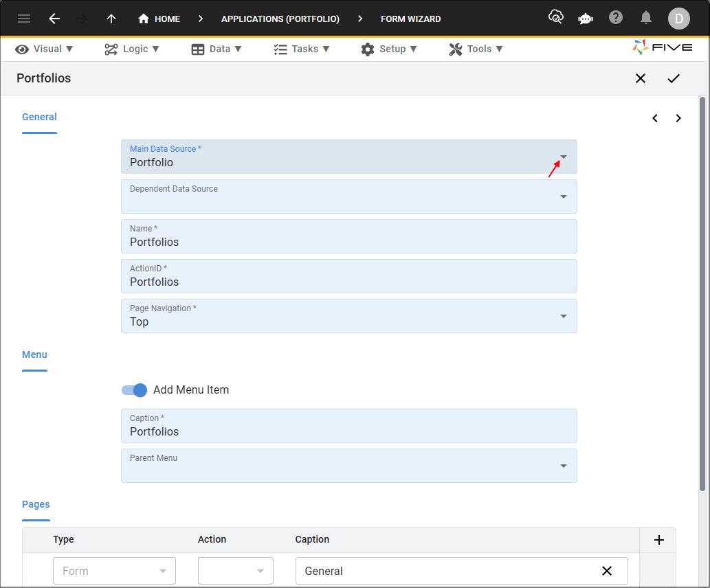Select the General section tab
710x588 pixels.
click(x=39, y=117)
